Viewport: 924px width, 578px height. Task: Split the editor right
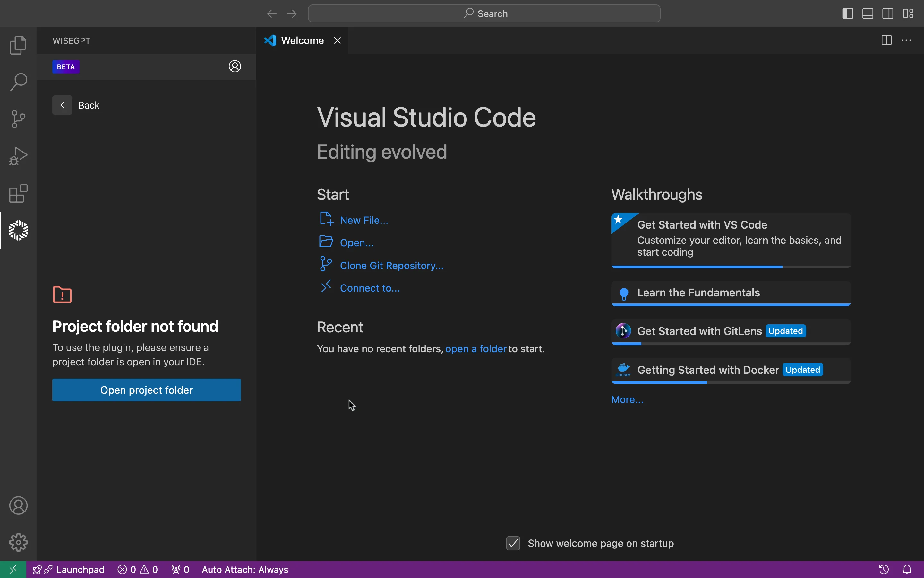coord(886,40)
